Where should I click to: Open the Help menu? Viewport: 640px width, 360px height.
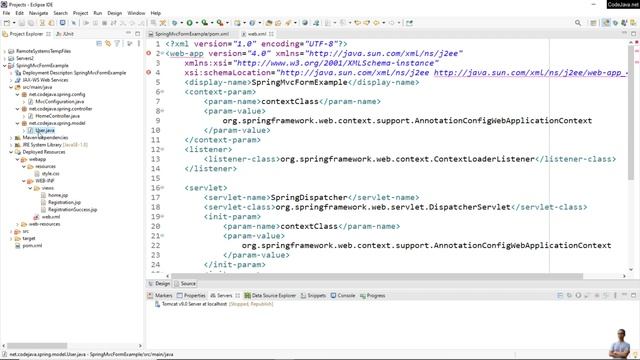pyautogui.click(x=156, y=13)
